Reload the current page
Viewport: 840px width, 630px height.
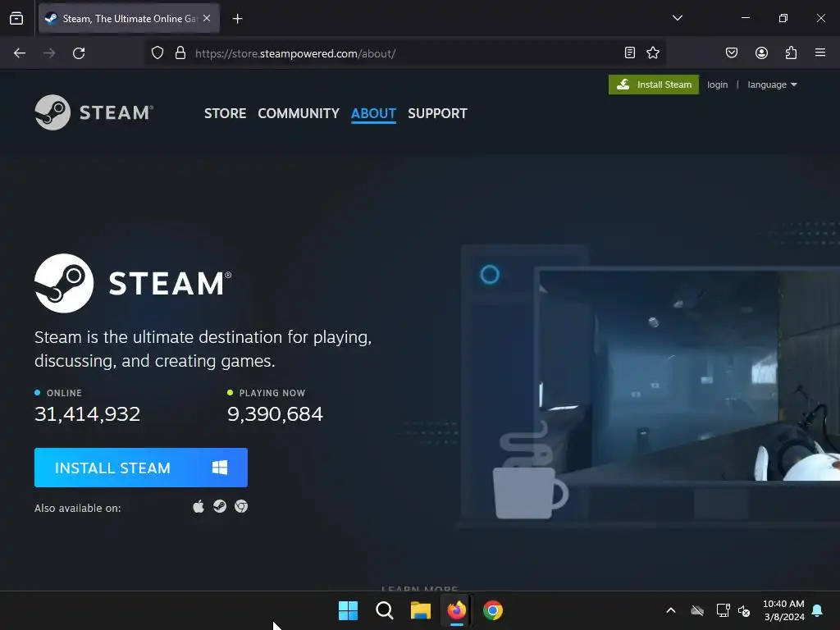pyautogui.click(x=79, y=53)
